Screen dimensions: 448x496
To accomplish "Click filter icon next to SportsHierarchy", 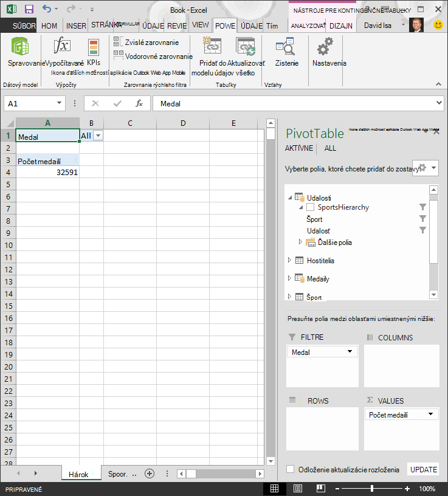I will [422, 207].
